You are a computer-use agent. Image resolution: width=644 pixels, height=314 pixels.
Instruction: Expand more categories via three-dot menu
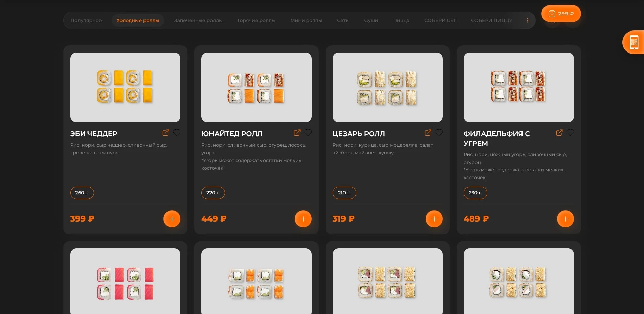click(527, 20)
